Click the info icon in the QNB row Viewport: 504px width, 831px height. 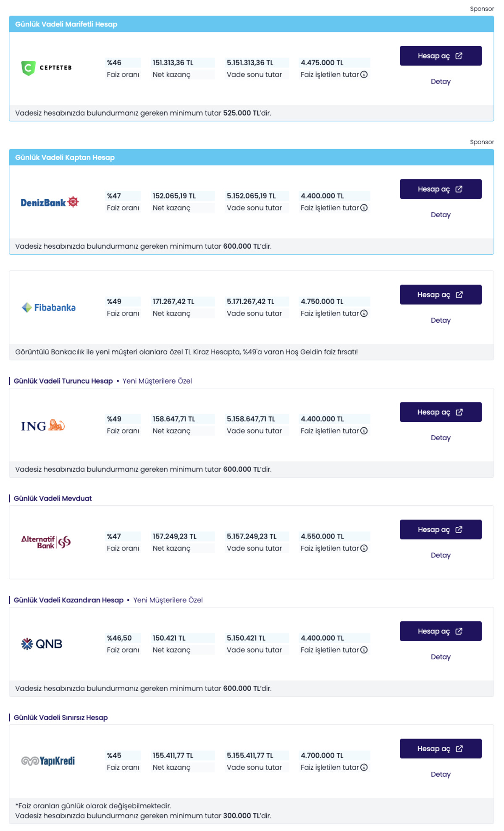(x=364, y=650)
